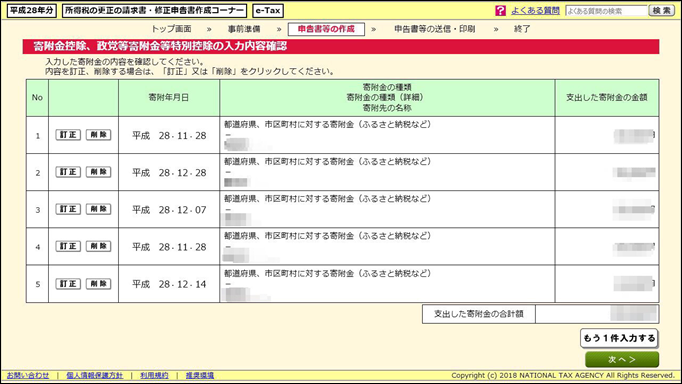The width and height of the screenshot is (682, 384).
Task: Click 訂正 for donation row 3
Action: 68,209
